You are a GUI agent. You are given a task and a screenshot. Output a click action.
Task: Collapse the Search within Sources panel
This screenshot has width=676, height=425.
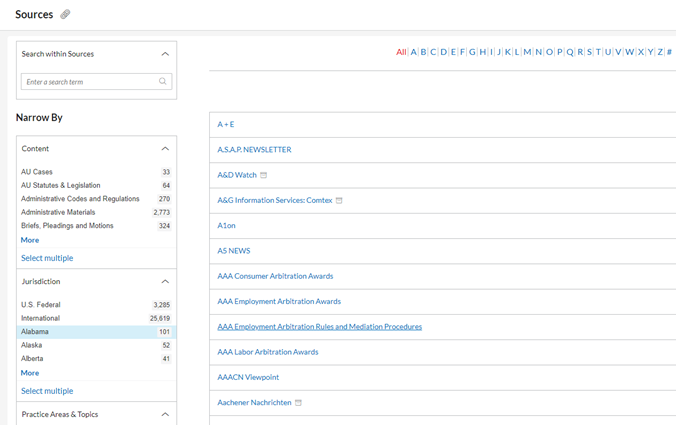(165, 54)
